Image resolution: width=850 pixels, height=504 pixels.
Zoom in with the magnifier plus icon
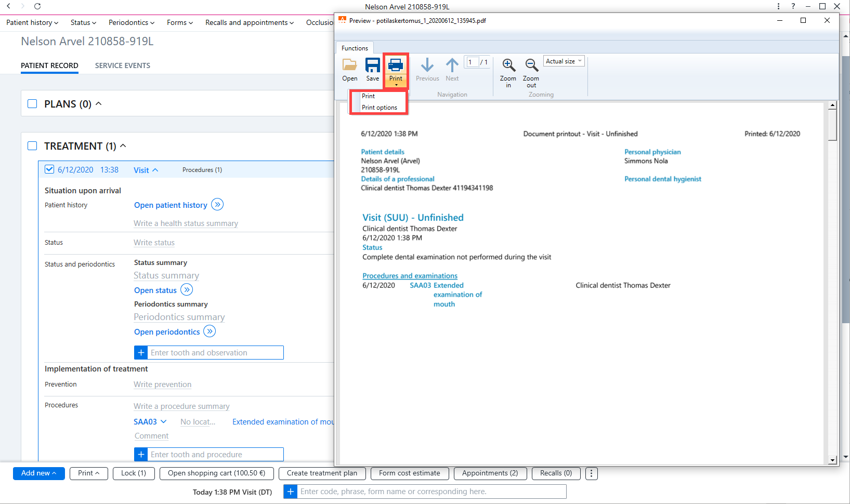click(x=508, y=65)
